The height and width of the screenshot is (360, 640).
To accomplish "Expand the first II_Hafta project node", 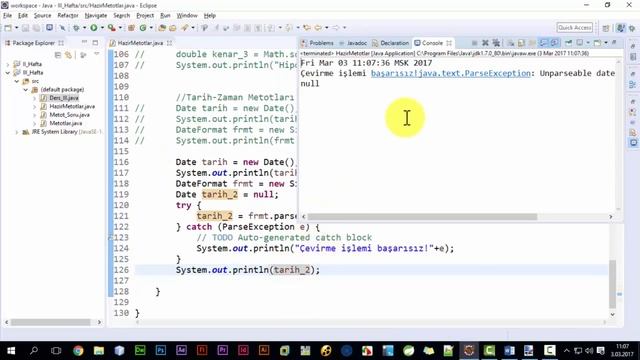I will click(x=8, y=64).
